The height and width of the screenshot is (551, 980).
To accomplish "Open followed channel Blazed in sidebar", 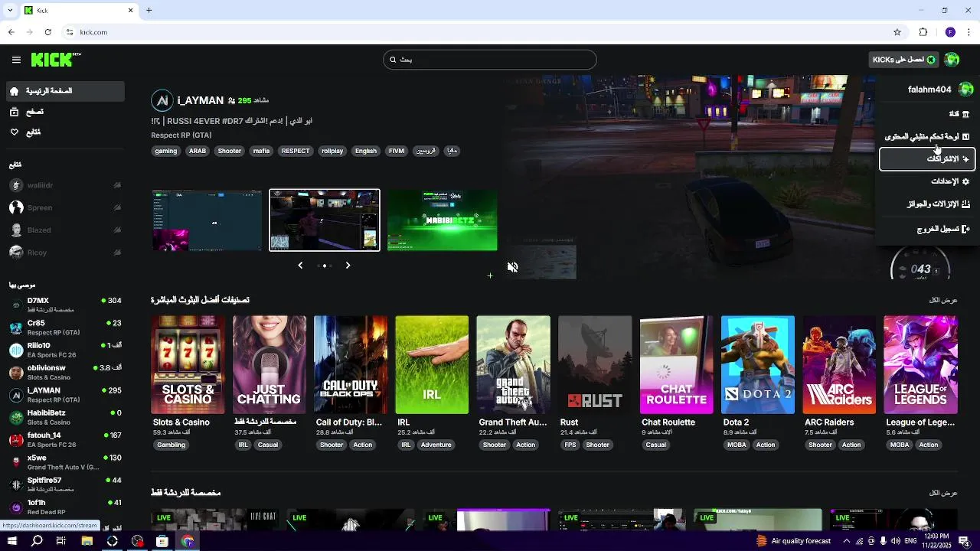I will tap(65, 230).
